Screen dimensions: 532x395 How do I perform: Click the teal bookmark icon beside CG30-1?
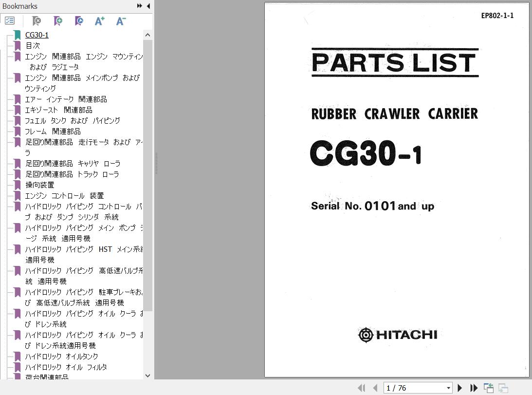coord(18,35)
